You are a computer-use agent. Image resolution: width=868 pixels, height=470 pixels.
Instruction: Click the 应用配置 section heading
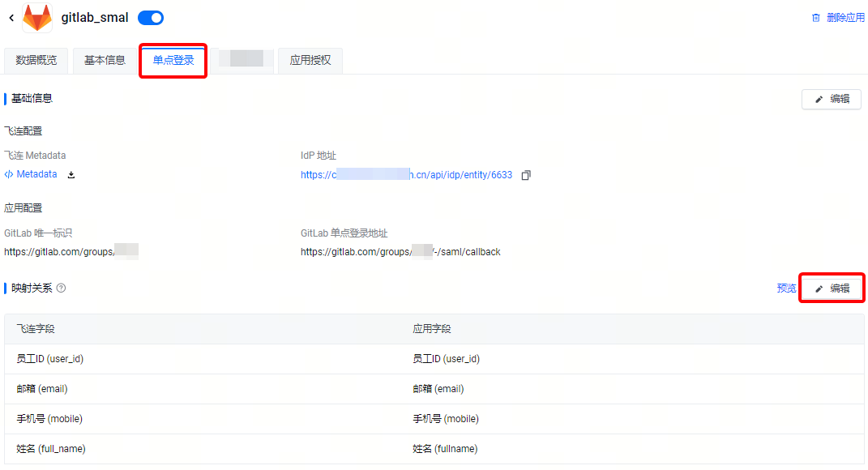[24, 208]
